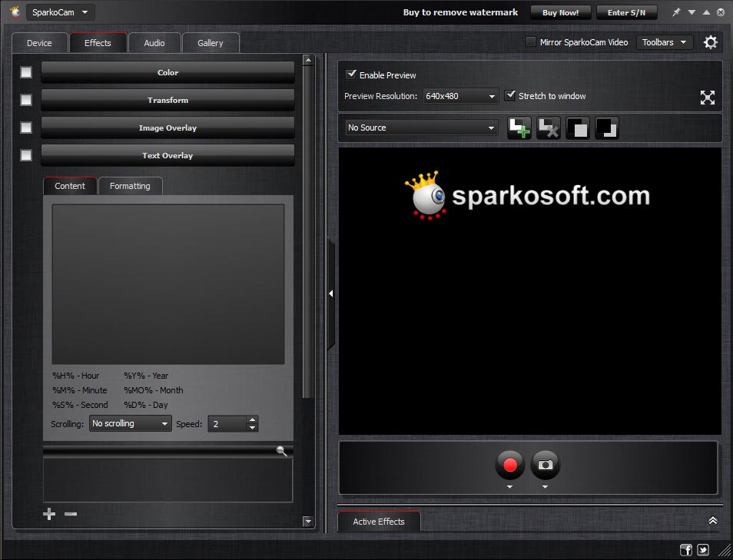Enable the Color effect checkbox
This screenshot has width=733, height=560.
[26, 72]
